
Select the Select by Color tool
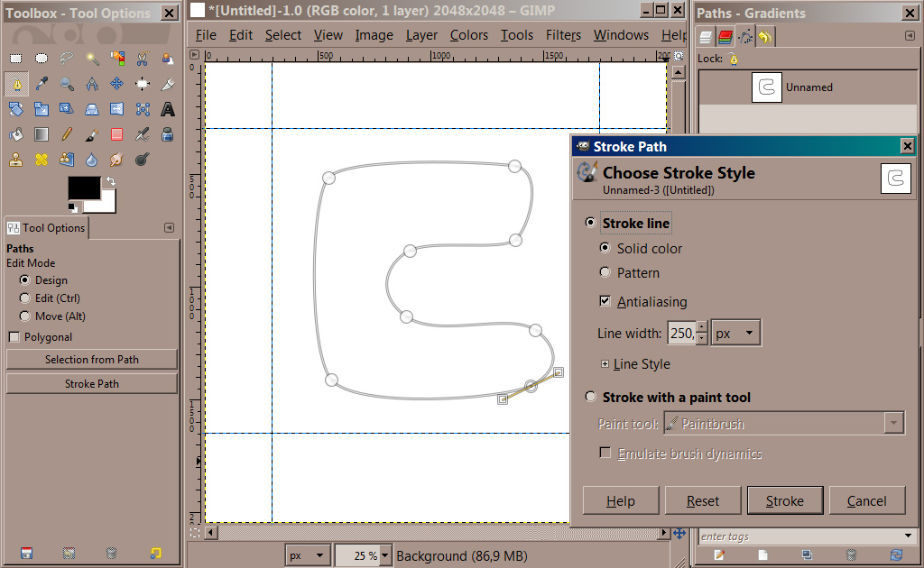click(117, 59)
